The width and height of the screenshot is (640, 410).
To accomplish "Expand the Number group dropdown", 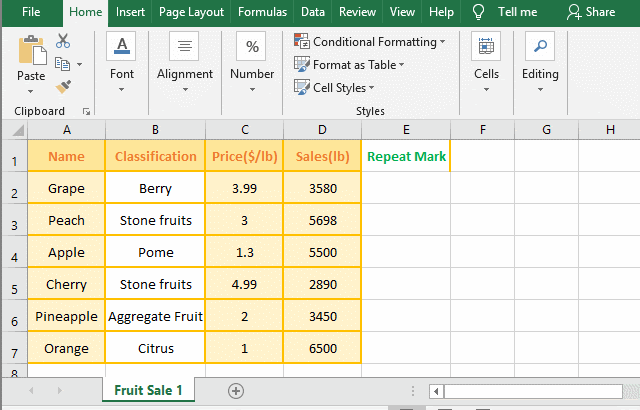I will (x=252, y=89).
